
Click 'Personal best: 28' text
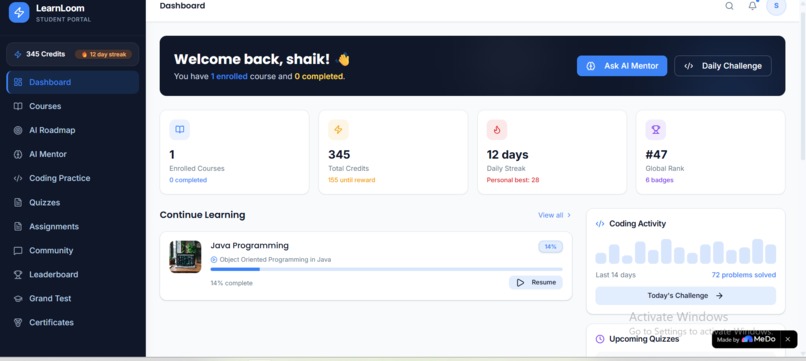(513, 180)
